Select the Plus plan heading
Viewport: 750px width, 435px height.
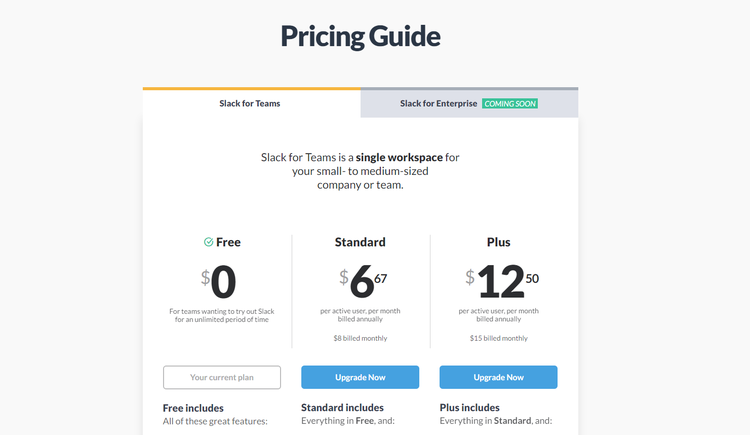(498, 242)
